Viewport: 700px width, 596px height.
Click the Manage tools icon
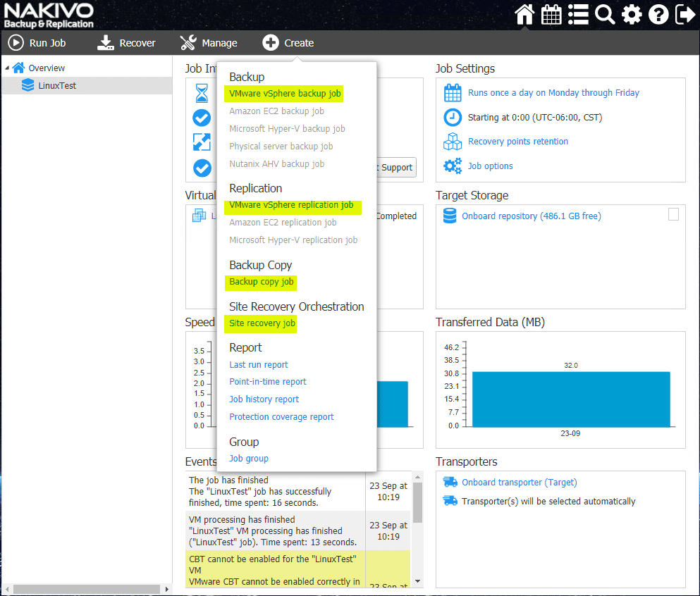pyautogui.click(x=188, y=43)
